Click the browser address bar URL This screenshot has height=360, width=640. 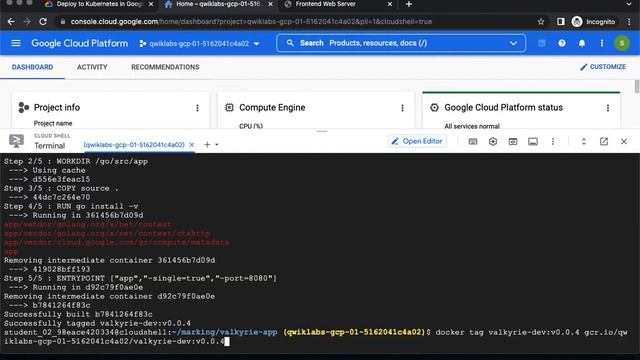pos(251,22)
